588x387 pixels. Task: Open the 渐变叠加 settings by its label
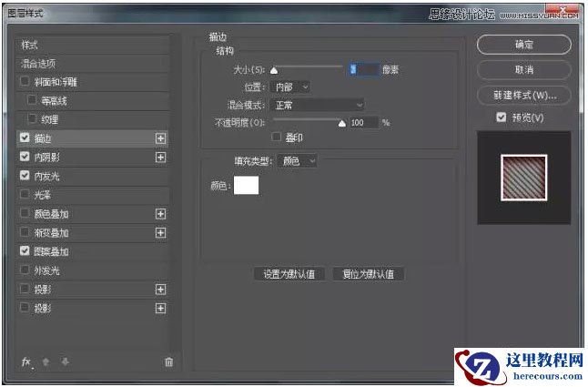[51, 233]
